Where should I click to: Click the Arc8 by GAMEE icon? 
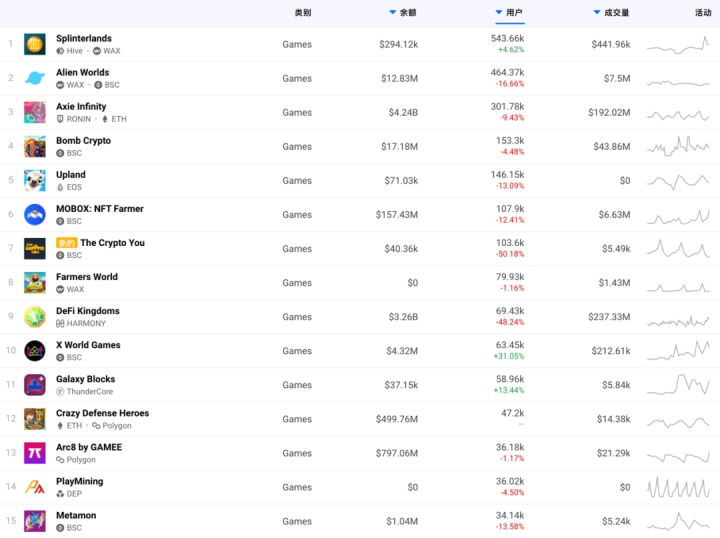[x=35, y=453]
